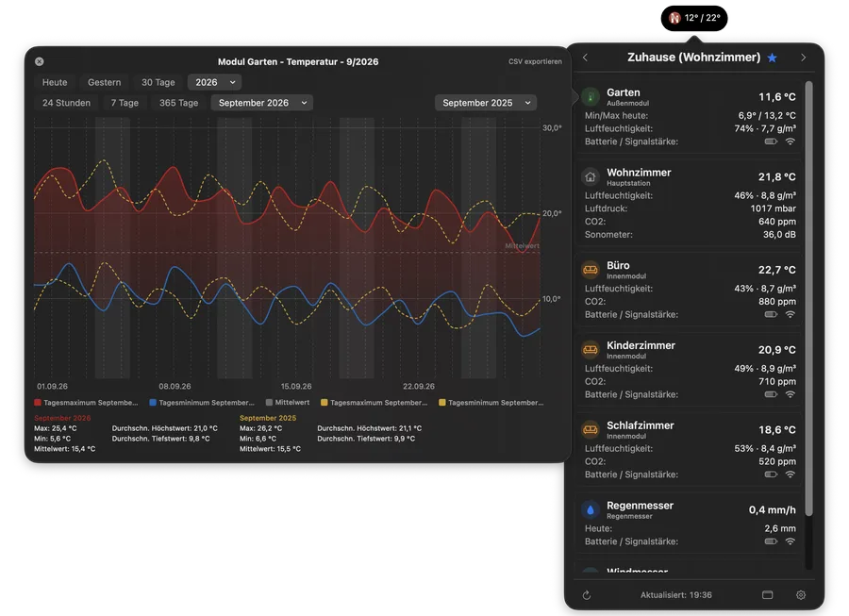Click the Büro battery status icon
Image resolution: width=849 pixels, height=616 pixels.
coord(771,314)
